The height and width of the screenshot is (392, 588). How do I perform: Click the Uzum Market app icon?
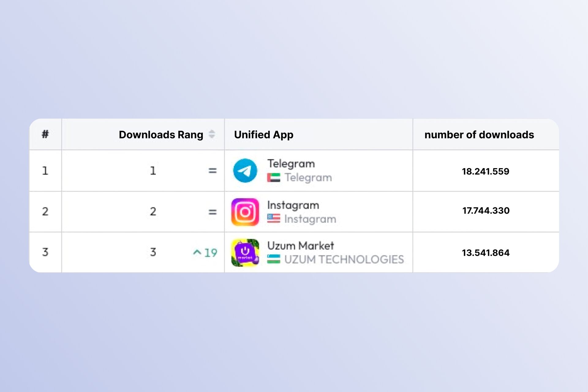pos(245,253)
